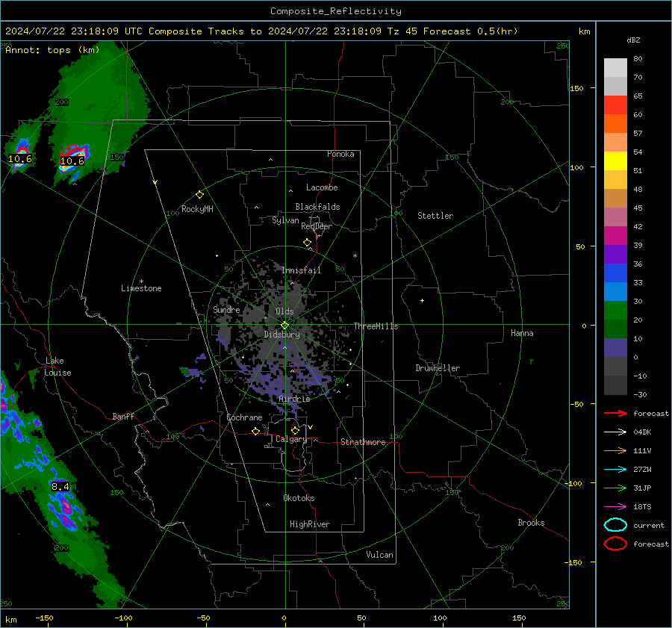Image resolution: width=672 pixels, height=628 pixels.
Task: Click the 8.4 storm top label
Action: 60,487
